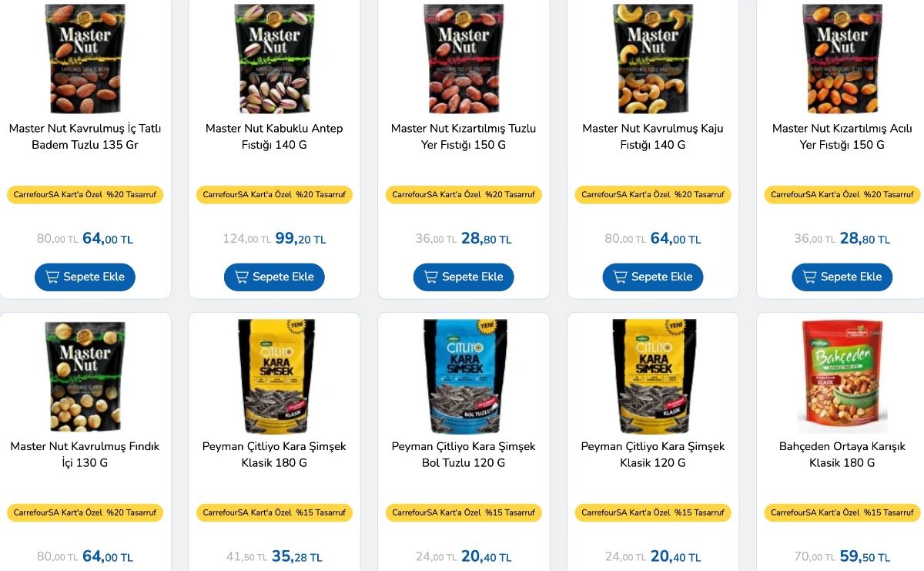The height and width of the screenshot is (571, 924).
Task: View Peyman Çitliyo Klasik 180 G image
Action: pyautogui.click(x=274, y=377)
